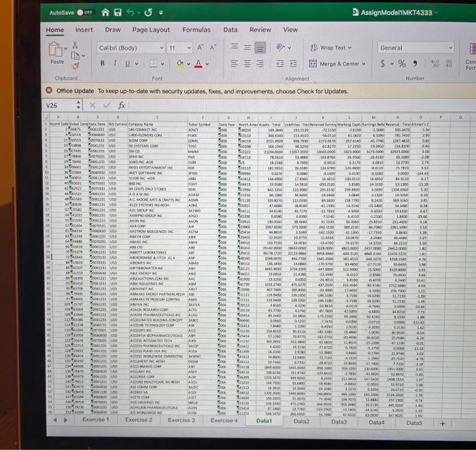Click the Increase Decimal icon
Screen dimensions: 476x450
[x=435, y=63]
